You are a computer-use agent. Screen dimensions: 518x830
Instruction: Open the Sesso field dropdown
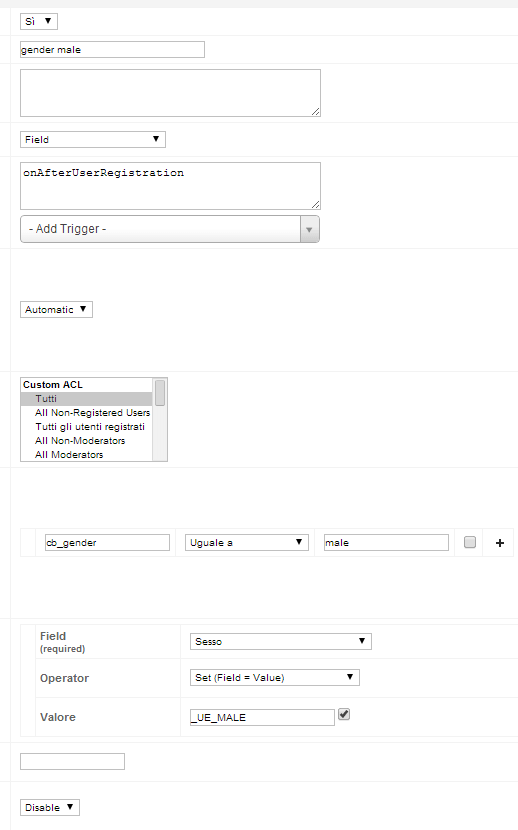click(x=280, y=641)
